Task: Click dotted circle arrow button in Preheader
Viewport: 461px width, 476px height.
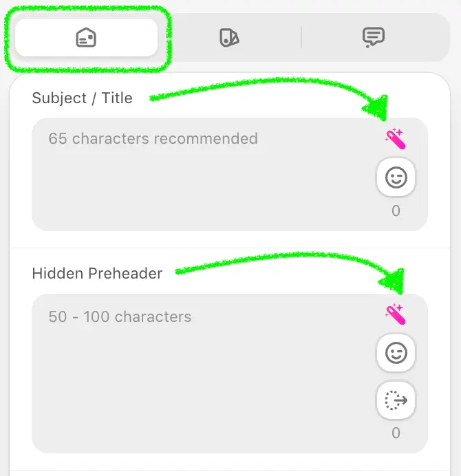Action: pyautogui.click(x=396, y=400)
